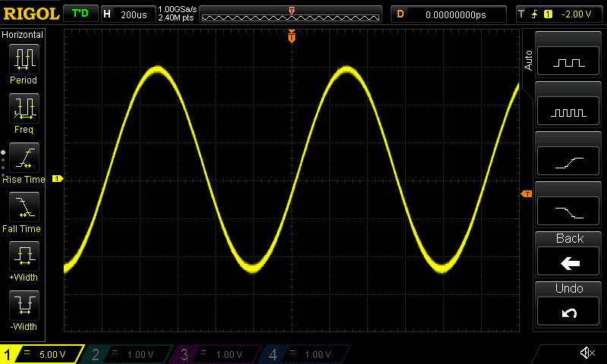
Task: Select the -Width measurement icon
Action: point(24,305)
